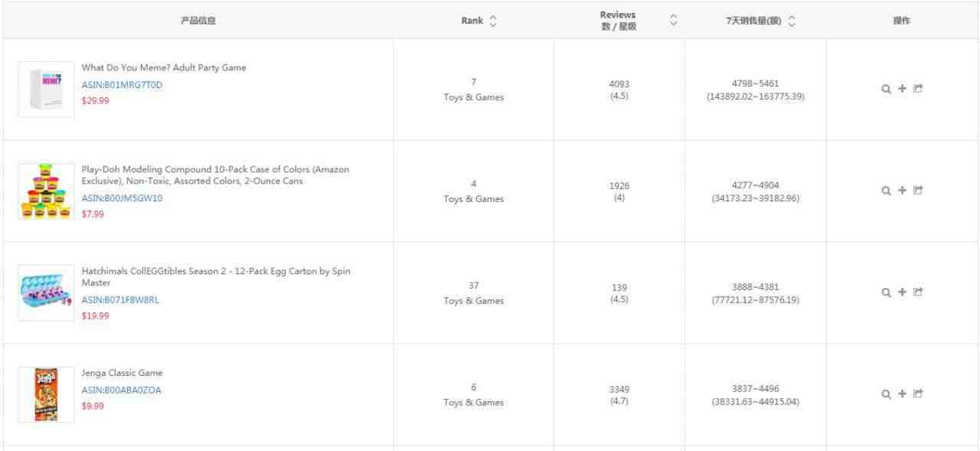This screenshot has width=980, height=451.
Task: Click the export icon in Hatchimals row
Action: (x=918, y=292)
